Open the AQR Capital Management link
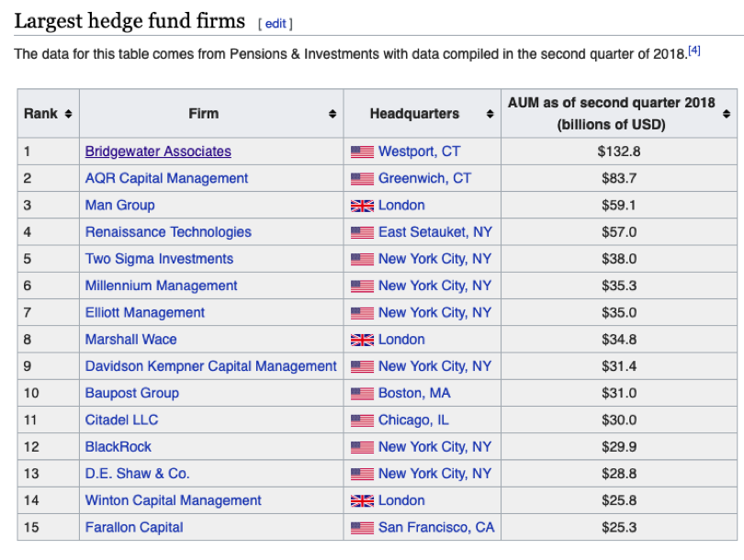744x560 pixels. [166, 178]
